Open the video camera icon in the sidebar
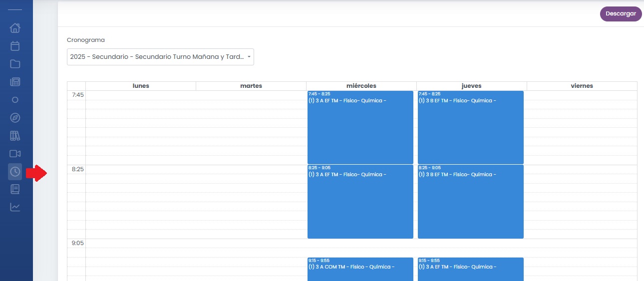Image resolution: width=644 pixels, height=281 pixels. pos(15,154)
